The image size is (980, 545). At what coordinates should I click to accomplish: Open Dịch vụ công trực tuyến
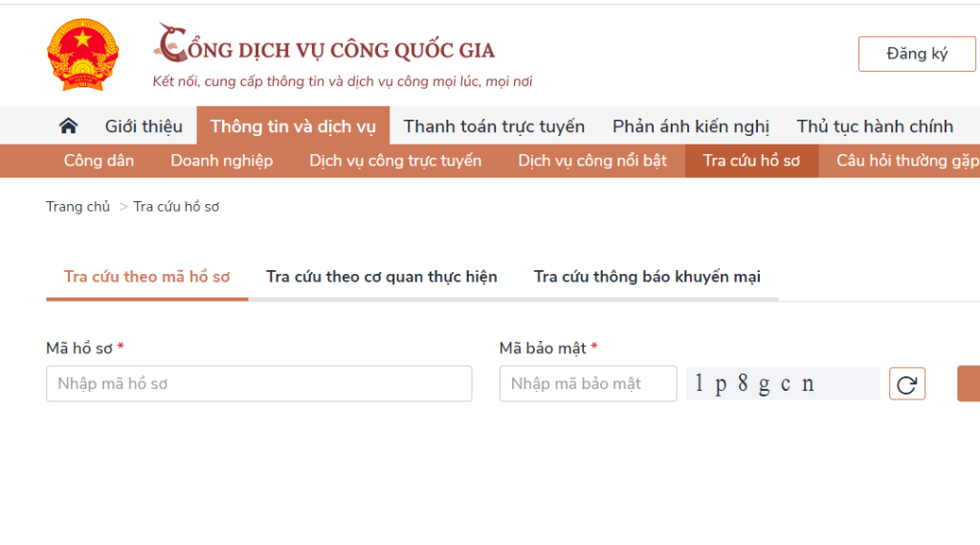coord(395,161)
